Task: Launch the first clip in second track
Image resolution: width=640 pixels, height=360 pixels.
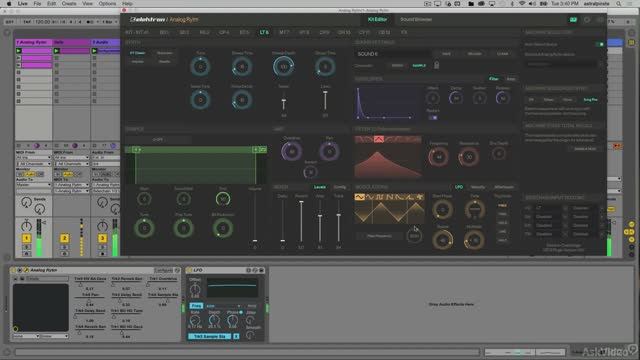Action: click(57, 51)
